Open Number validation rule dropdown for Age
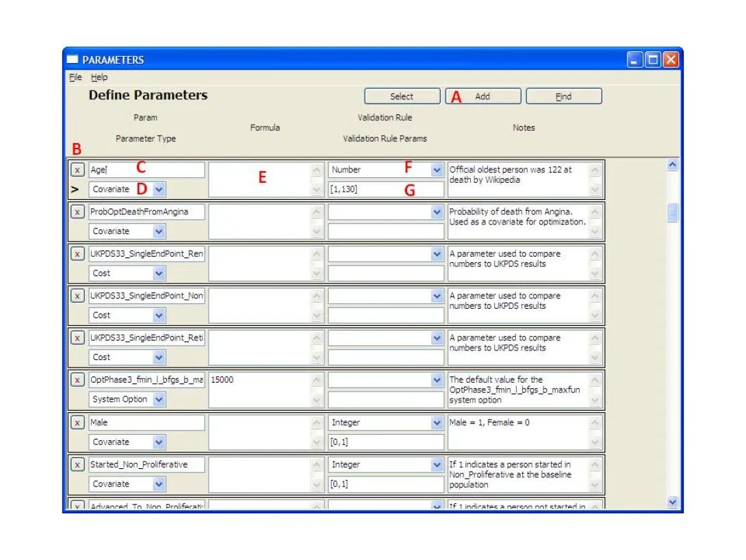The width and height of the screenshot is (746, 560). click(437, 170)
